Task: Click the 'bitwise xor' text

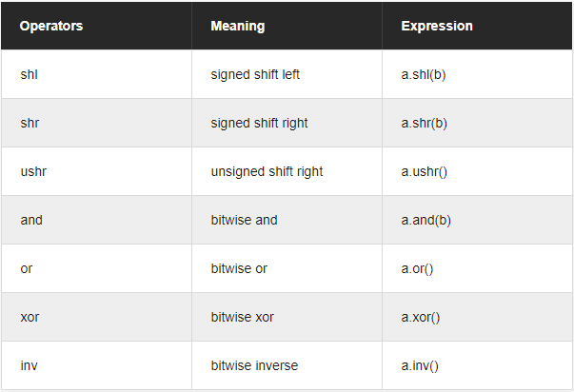Action: click(242, 317)
